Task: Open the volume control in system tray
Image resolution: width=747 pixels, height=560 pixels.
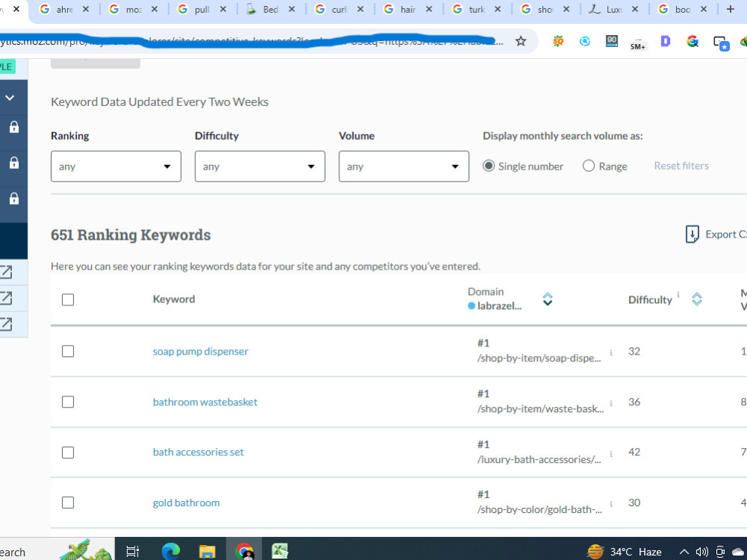Action: tap(701, 552)
